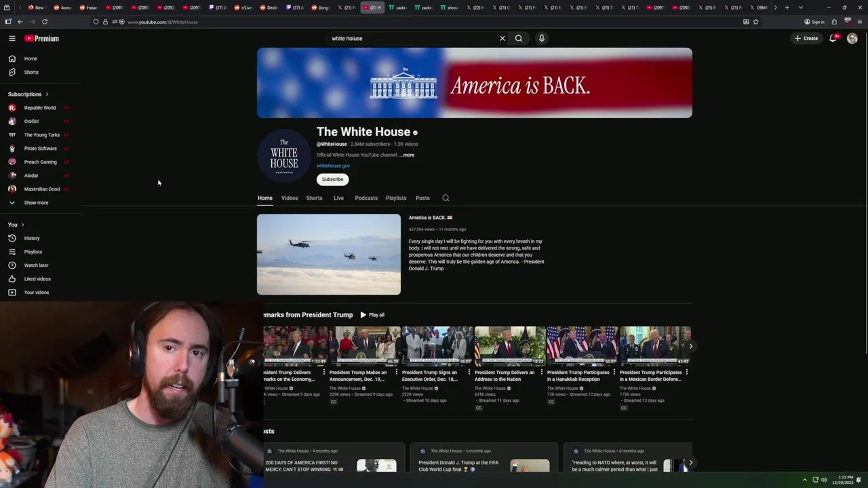The width and height of the screenshot is (868, 488).
Task: Click the Create button
Action: [806, 39]
